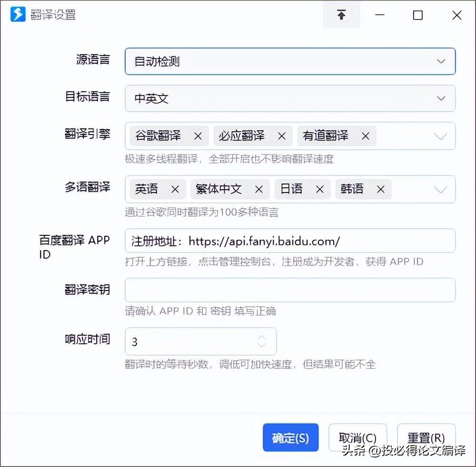Image resolution: width=476 pixels, height=467 pixels.
Task: Remove the 繁体中文 language tag
Action: tap(259, 190)
